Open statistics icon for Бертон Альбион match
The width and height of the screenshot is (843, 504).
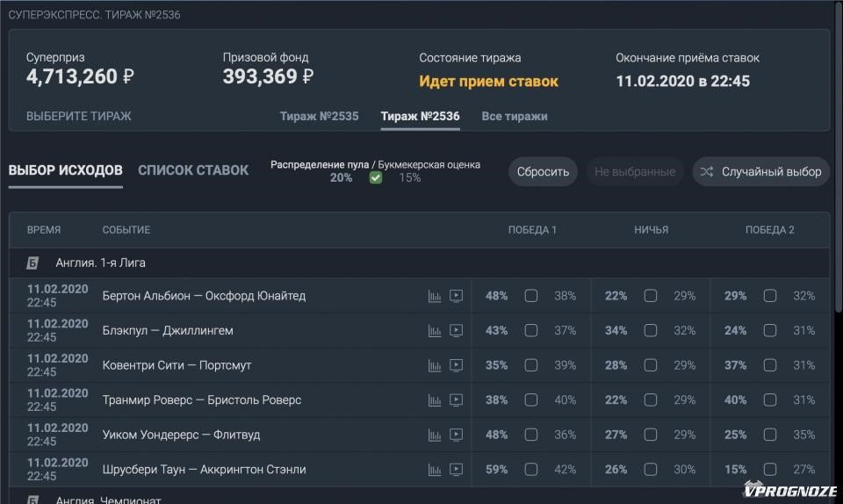coord(435,296)
